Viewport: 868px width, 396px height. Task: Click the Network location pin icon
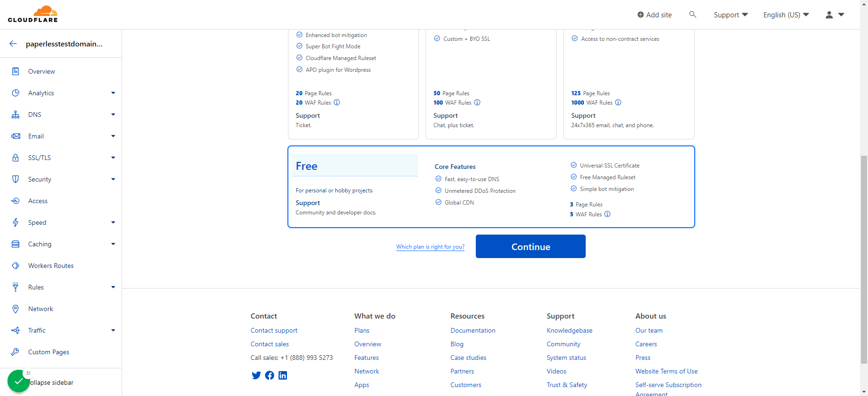[15, 309]
